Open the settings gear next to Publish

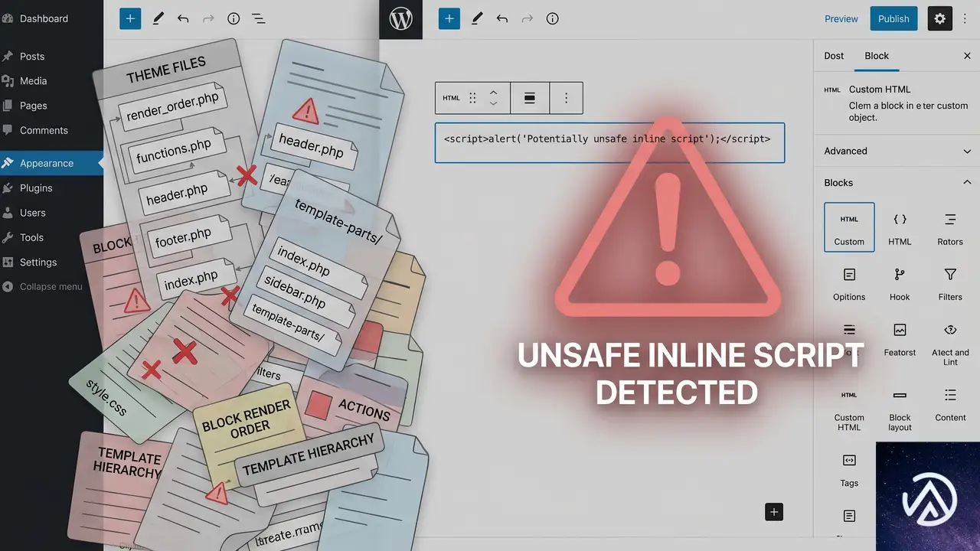940,19
